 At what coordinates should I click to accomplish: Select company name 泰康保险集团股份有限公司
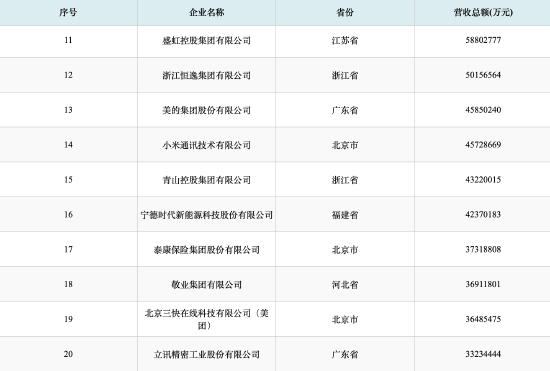point(207,250)
